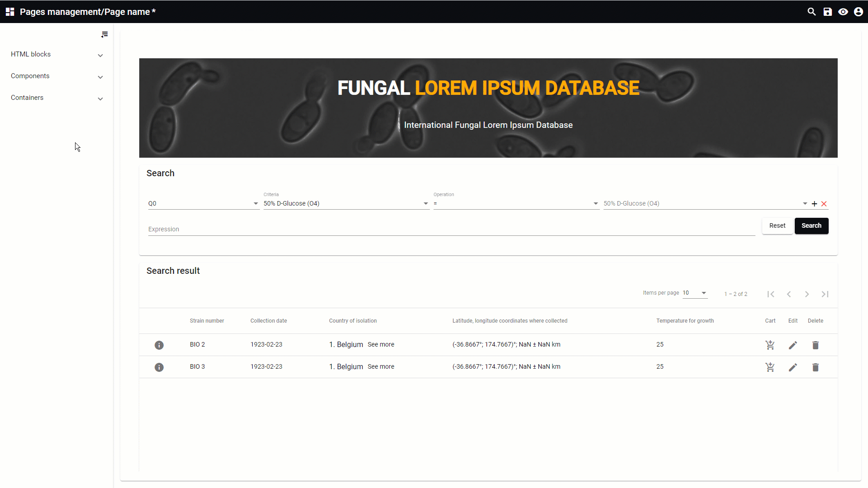Click See more for BIO 2
The height and width of the screenshot is (488, 868).
pyautogui.click(x=381, y=344)
